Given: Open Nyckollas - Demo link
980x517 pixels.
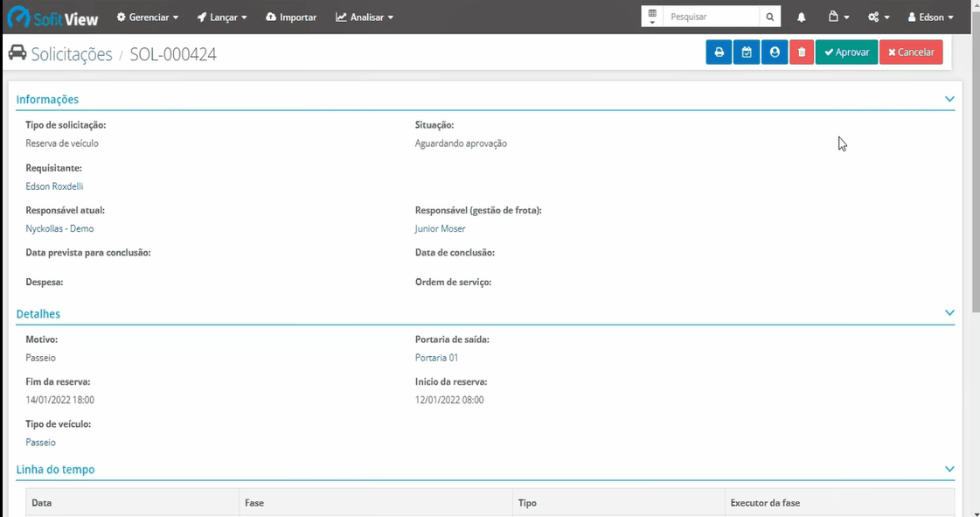Looking at the screenshot, I should pos(59,229).
